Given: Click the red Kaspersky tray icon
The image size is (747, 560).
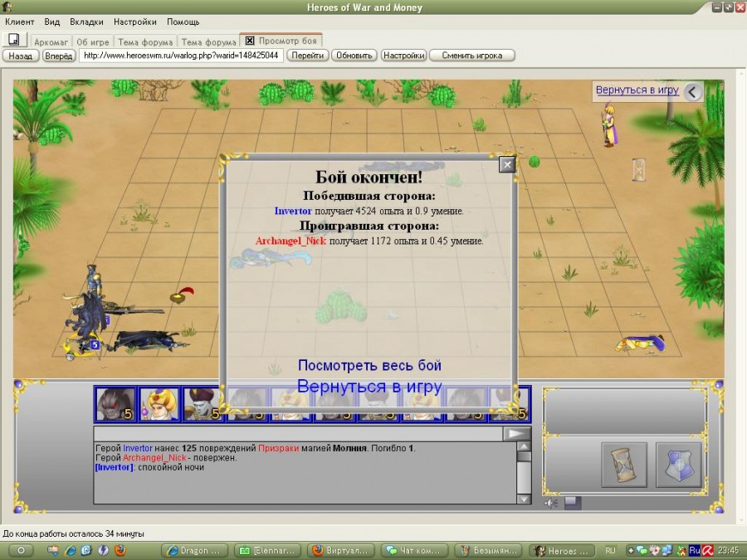Looking at the screenshot, I should pos(707,551).
